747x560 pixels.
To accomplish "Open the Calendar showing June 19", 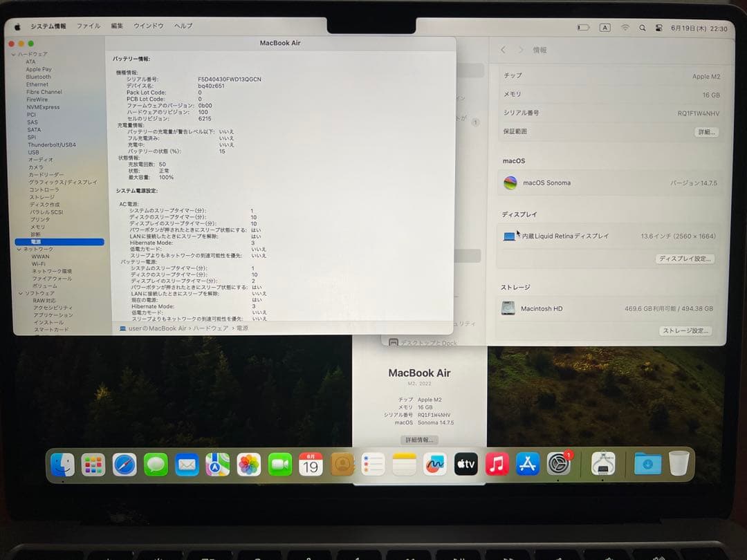I will point(311,465).
